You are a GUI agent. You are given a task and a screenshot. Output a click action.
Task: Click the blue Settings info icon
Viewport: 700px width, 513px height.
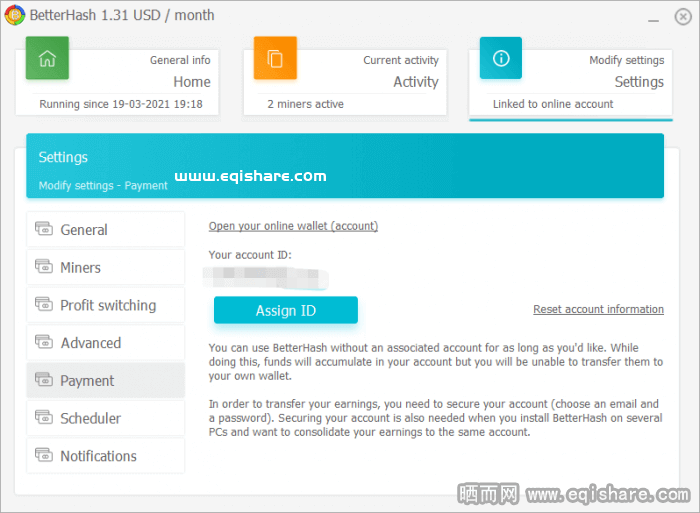501,58
